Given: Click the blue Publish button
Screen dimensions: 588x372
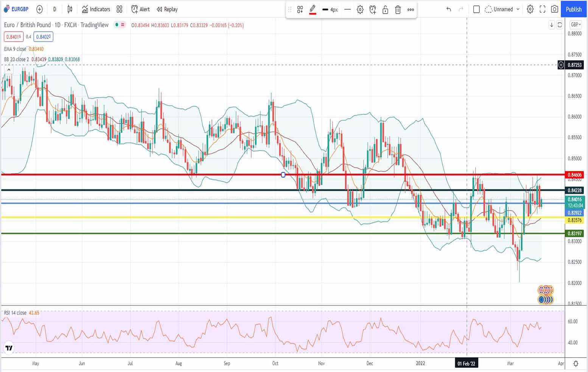Looking at the screenshot, I should pos(574,9).
